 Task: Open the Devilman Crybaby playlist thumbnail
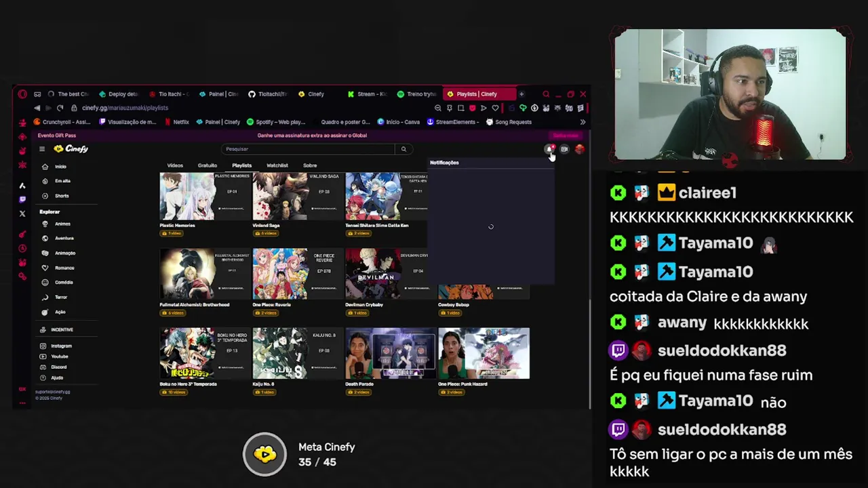388,274
